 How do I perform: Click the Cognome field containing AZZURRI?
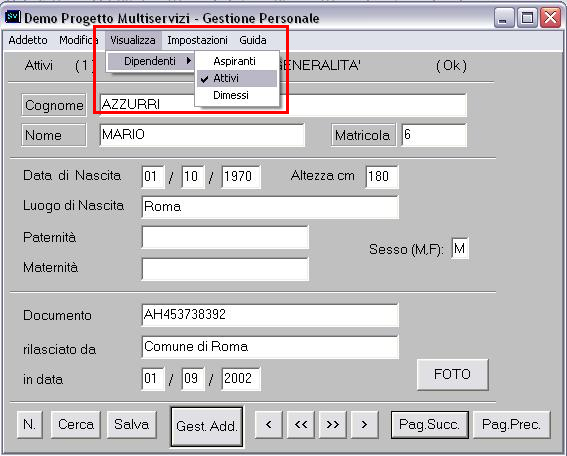[x=283, y=105]
